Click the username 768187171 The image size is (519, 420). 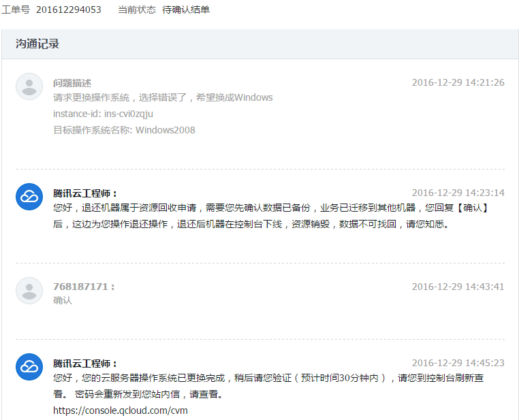coord(82,287)
